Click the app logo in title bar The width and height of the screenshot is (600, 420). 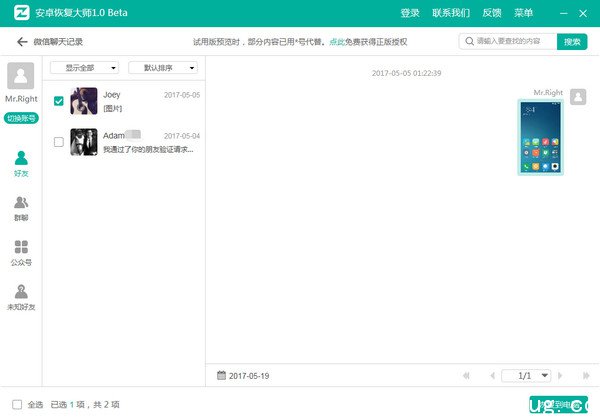click(21, 13)
